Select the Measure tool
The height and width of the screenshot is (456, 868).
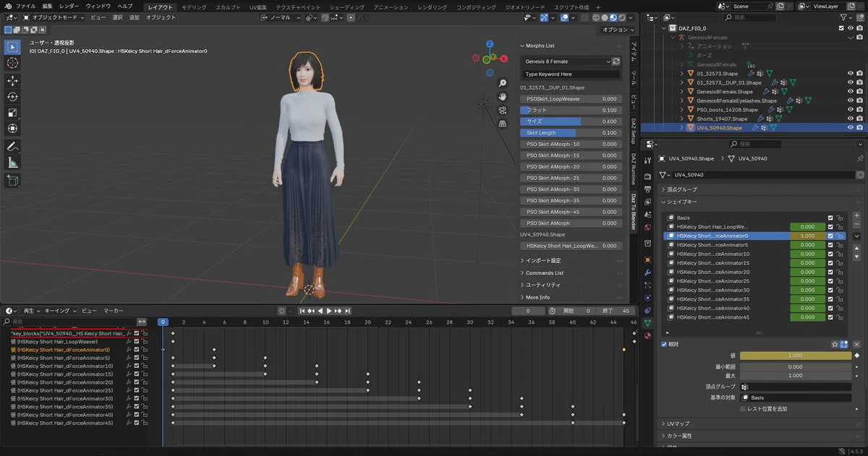(12, 163)
